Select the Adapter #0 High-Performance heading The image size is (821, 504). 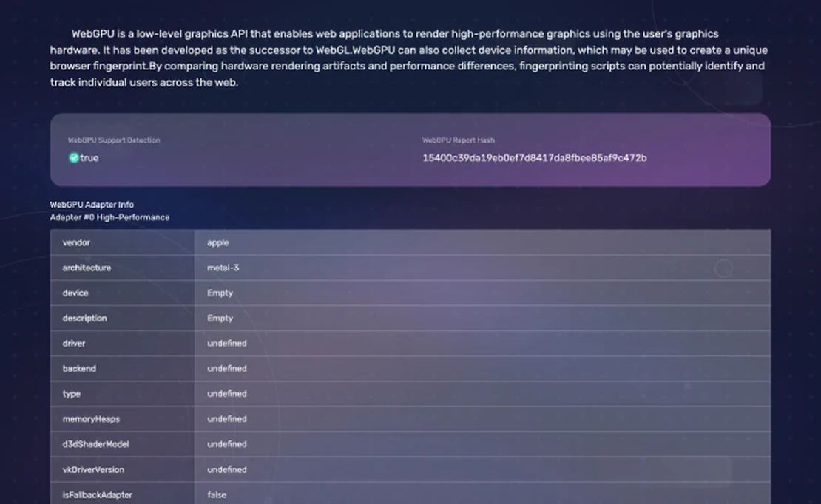coord(109,217)
